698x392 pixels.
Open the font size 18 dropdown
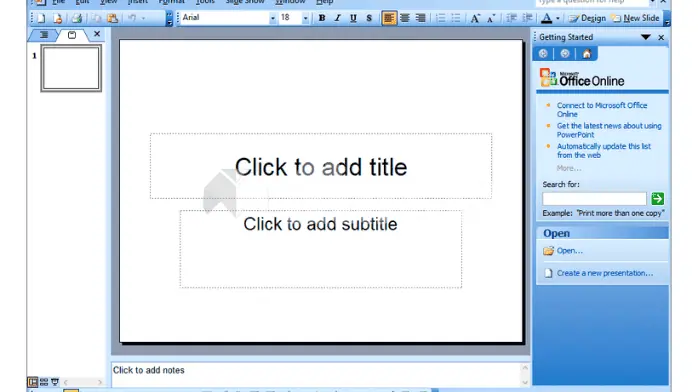click(x=305, y=18)
